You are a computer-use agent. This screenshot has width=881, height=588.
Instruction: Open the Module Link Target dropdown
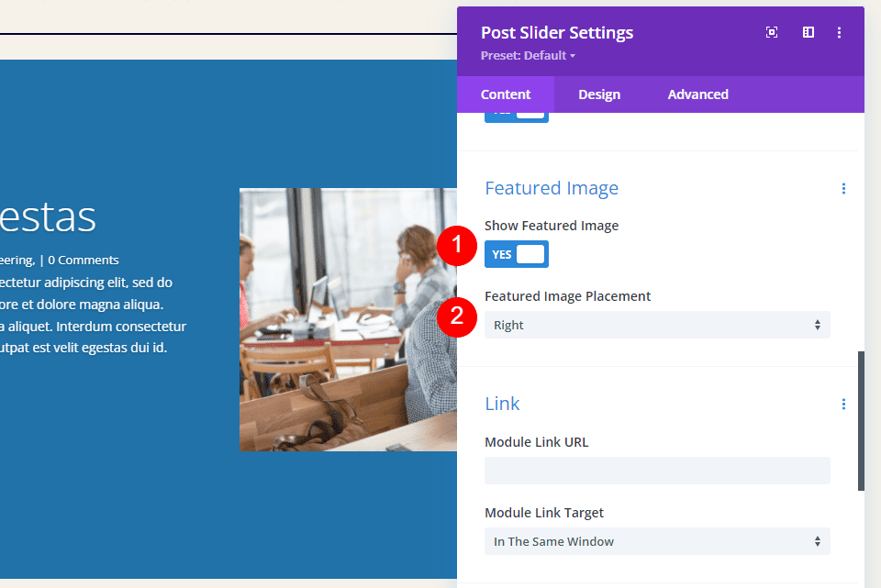(657, 541)
